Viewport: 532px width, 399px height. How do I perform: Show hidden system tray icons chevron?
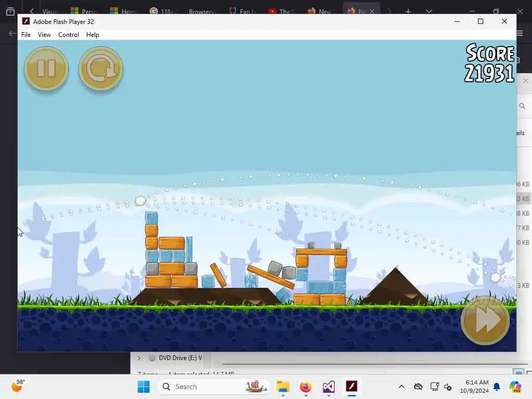[x=402, y=387]
